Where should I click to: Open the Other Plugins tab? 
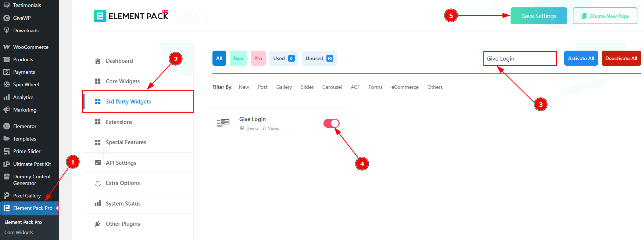[x=138, y=224]
